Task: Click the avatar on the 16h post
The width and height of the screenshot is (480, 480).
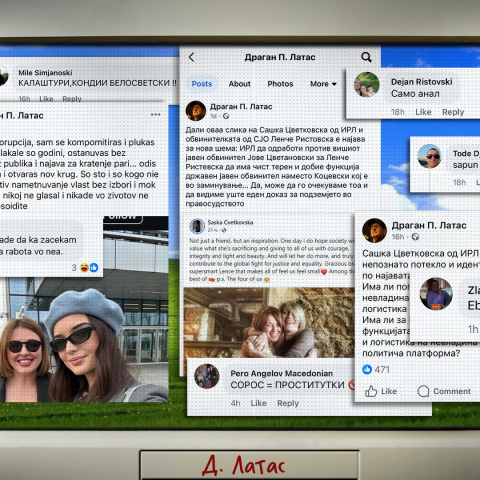Action: (x=374, y=230)
